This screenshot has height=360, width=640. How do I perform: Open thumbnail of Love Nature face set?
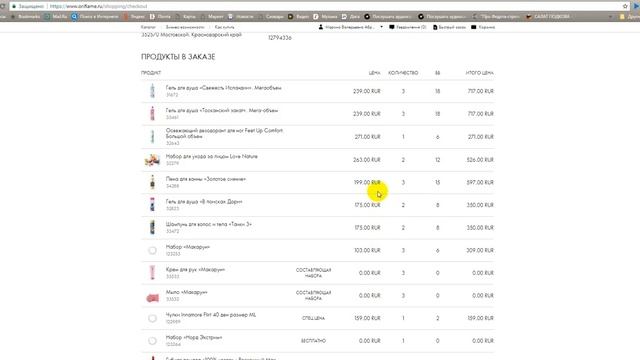[x=152, y=160]
